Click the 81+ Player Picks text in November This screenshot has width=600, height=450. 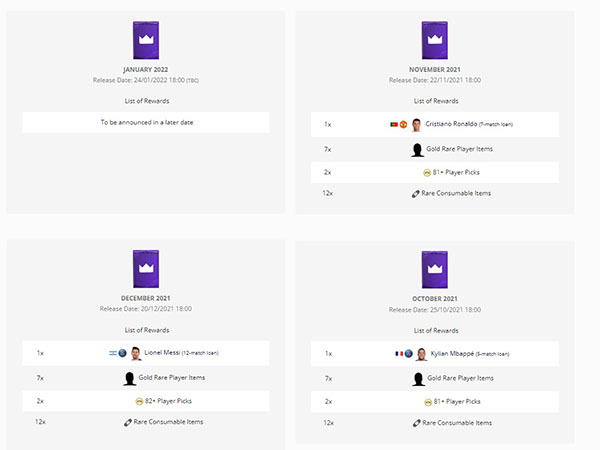pos(456,172)
